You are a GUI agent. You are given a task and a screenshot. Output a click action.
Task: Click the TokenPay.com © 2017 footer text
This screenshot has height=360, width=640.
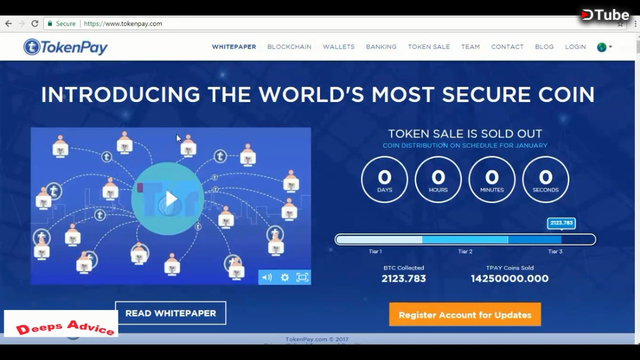coord(317,339)
